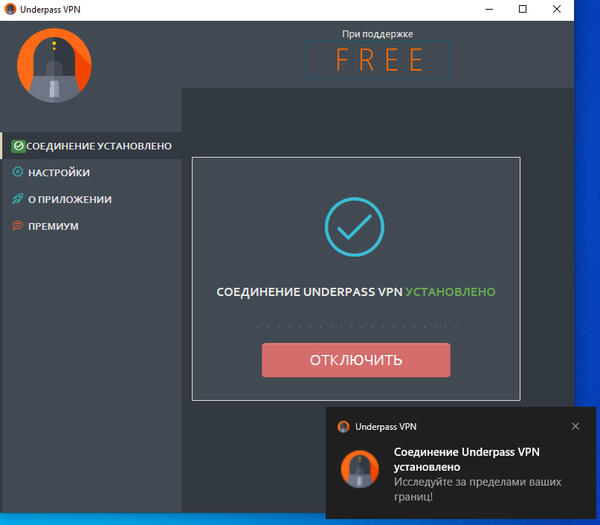Viewport: 600px width, 525px height.
Task: Select the ПРЕМИУМ menu item
Action: (x=91, y=226)
